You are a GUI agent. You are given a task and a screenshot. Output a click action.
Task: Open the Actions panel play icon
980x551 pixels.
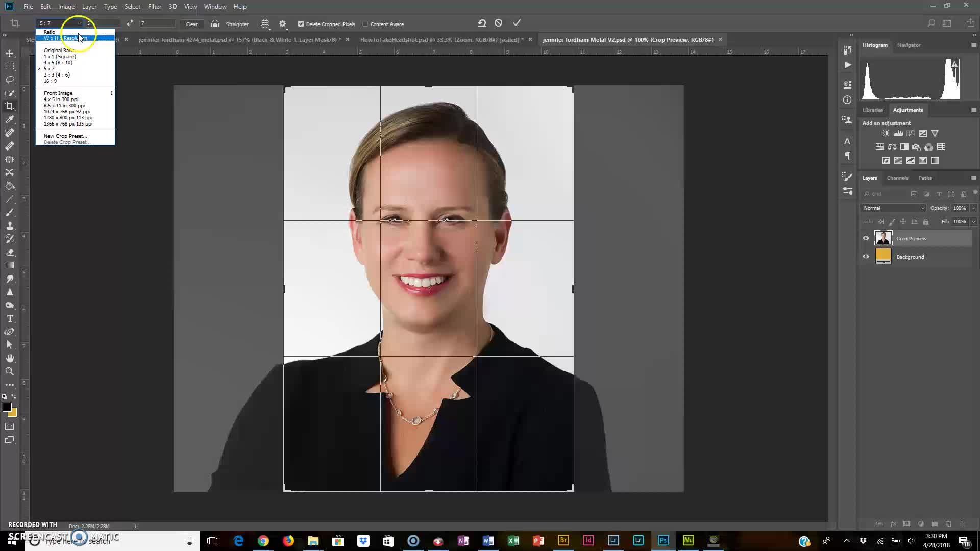847,65
